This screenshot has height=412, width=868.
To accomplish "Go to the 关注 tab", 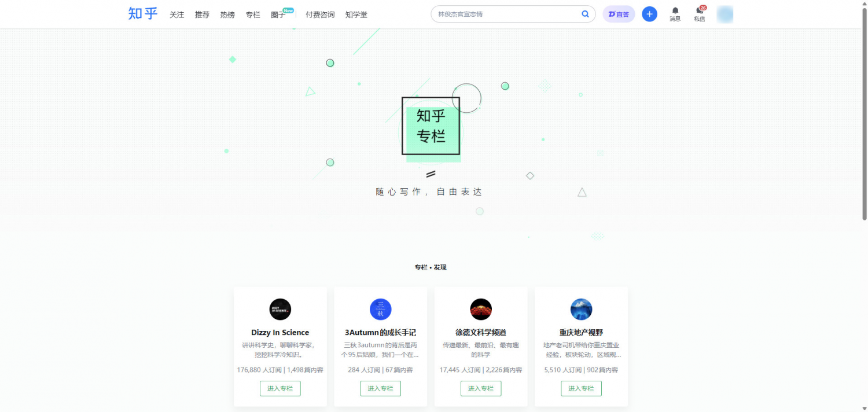I will click(177, 14).
